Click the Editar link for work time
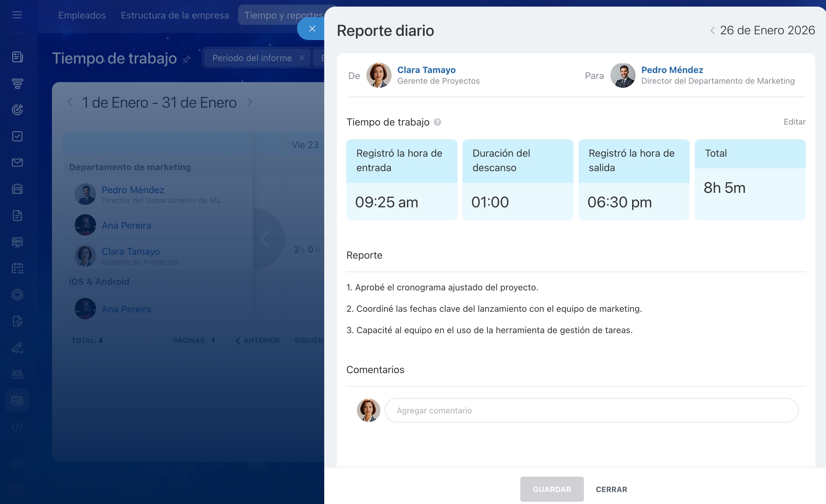Screen dimensions: 826x504 [794, 122]
